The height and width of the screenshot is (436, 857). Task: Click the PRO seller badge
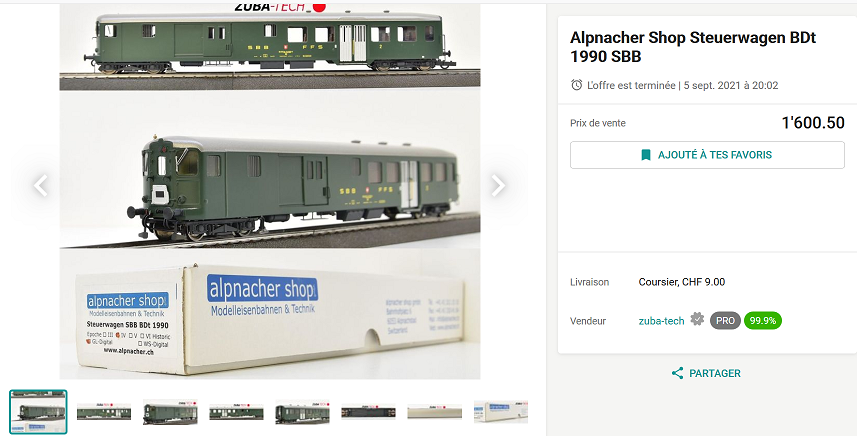pyautogui.click(x=725, y=321)
